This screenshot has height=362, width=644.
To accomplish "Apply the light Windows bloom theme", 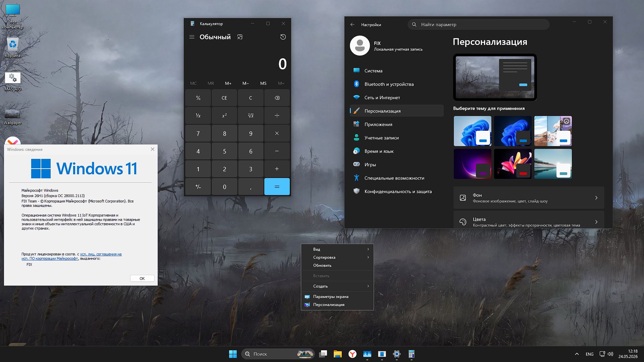I will tap(472, 131).
